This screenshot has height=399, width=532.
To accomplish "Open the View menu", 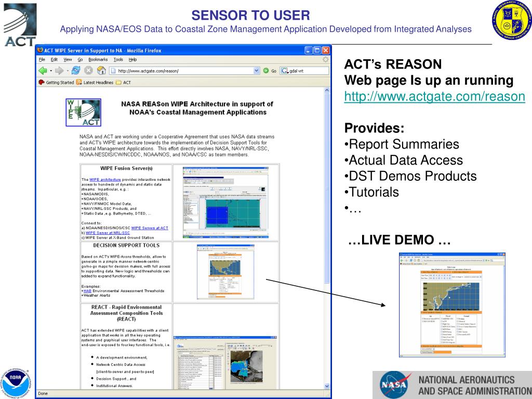I will [x=68, y=59].
